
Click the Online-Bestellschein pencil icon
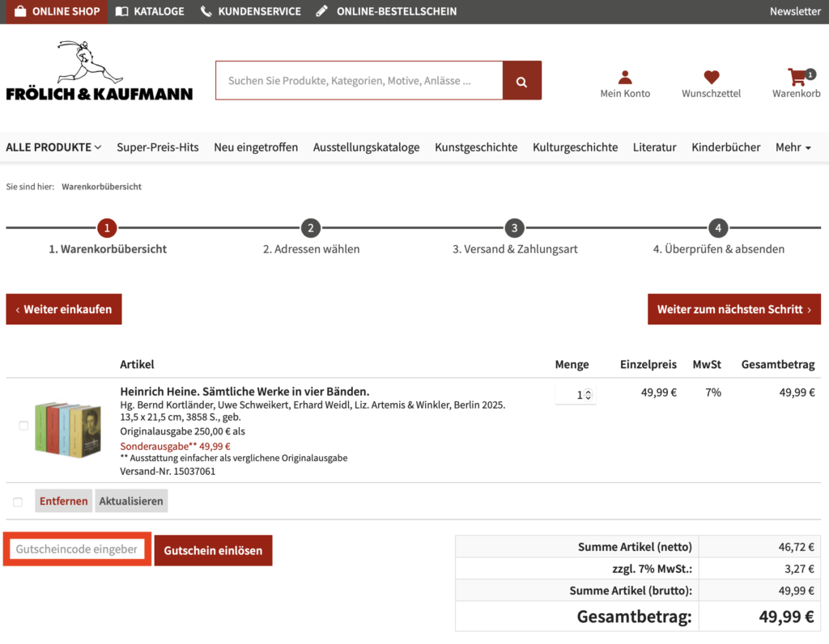[x=321, y=11]
